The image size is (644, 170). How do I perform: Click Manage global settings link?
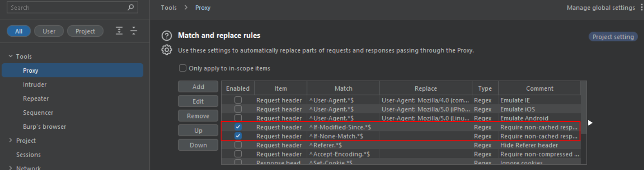click(x=601, y=8)
